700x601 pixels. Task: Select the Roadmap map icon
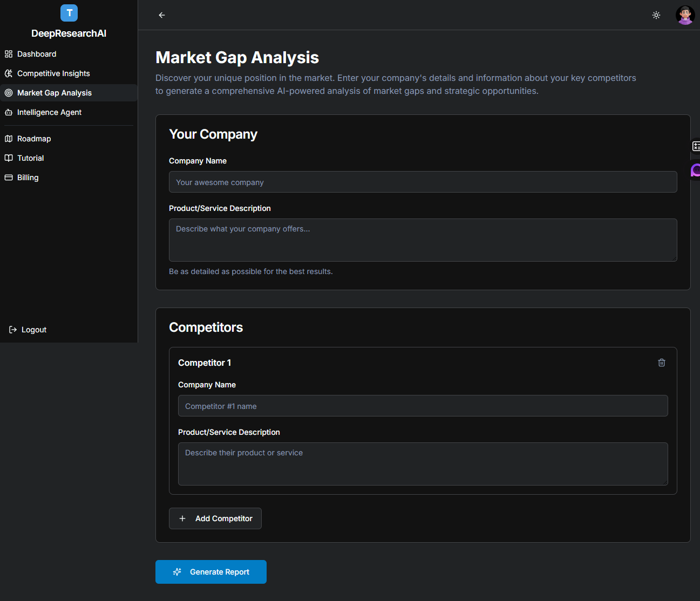(8, 138)
